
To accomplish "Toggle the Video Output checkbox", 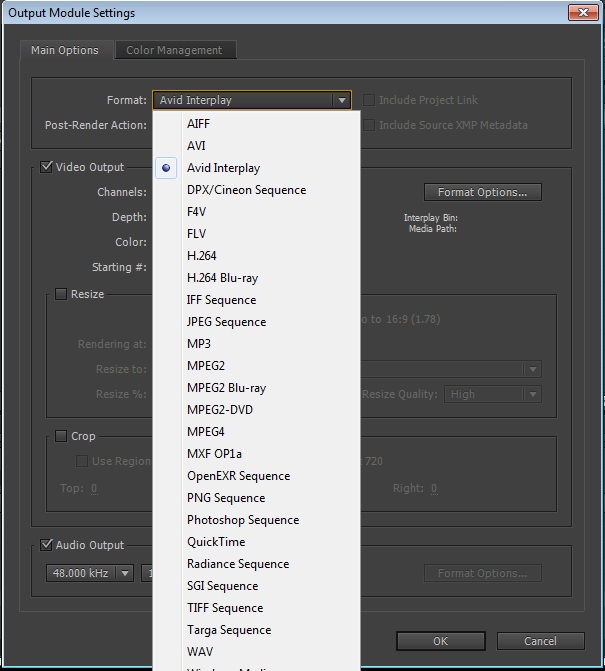I will pyautogui.click(x=46, y=167).
